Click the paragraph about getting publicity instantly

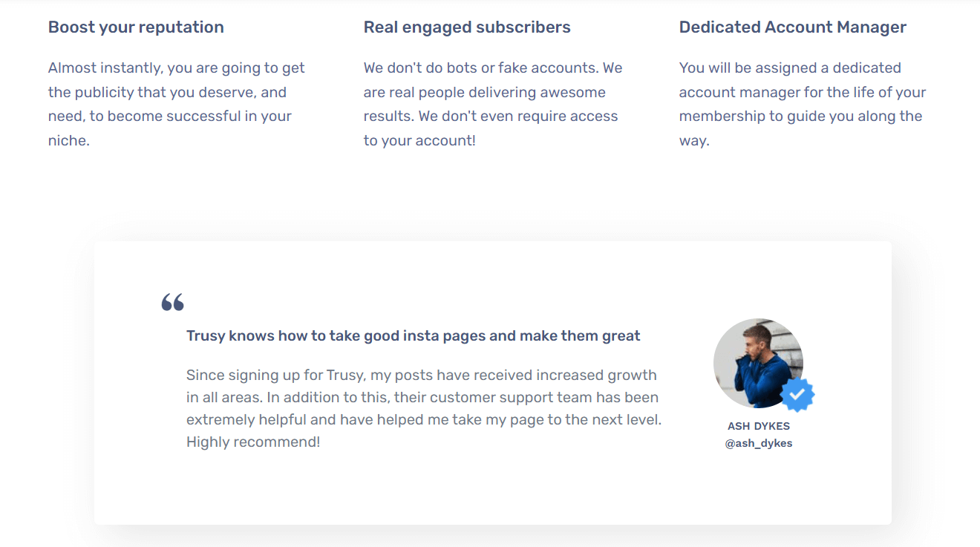177,104
